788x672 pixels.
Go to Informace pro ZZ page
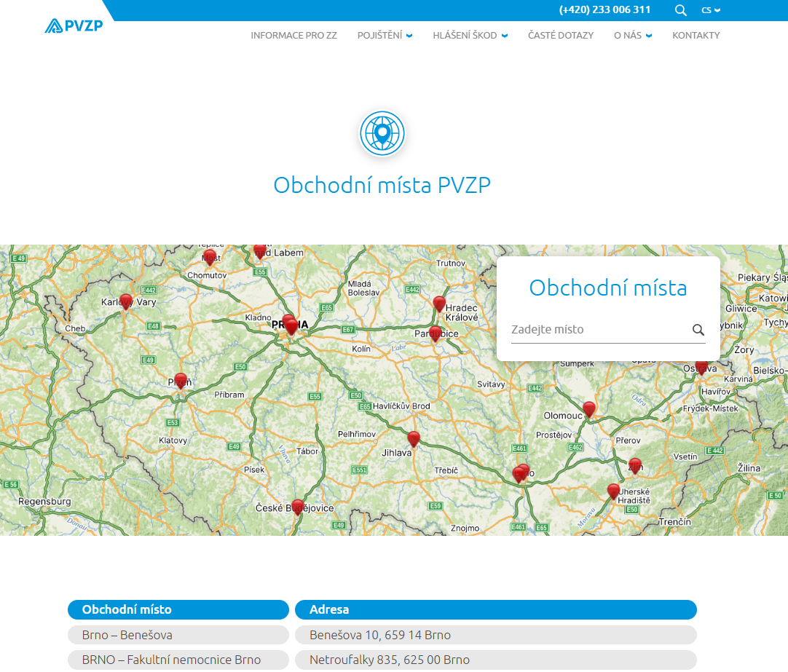294,35
